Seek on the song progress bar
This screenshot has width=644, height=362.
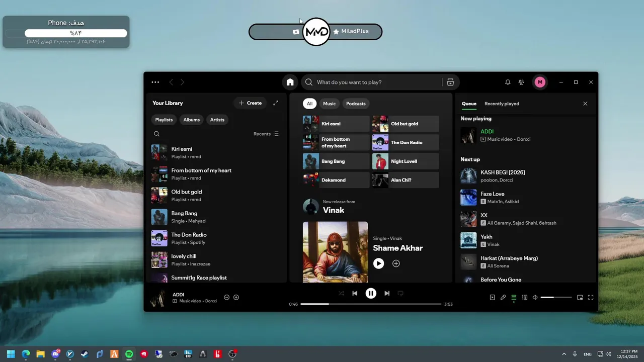[x=371, y=304]
